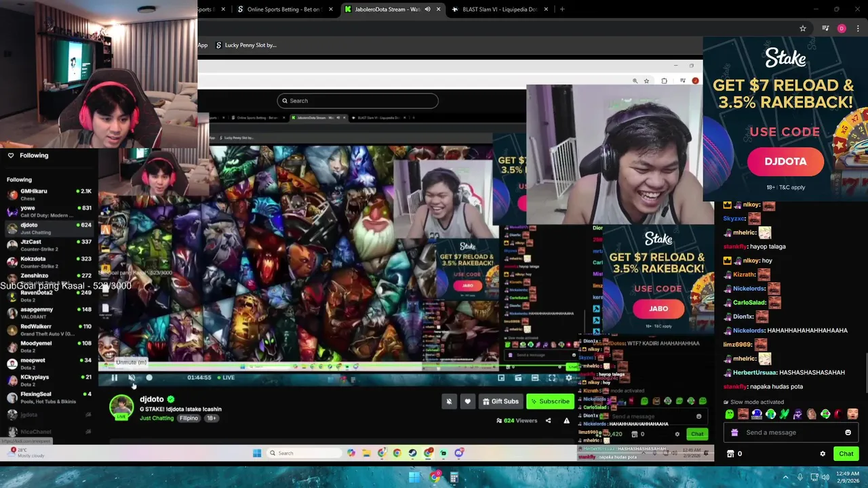
Task: Open KCkyplays channel in sidebar
Action: (49, 380)
